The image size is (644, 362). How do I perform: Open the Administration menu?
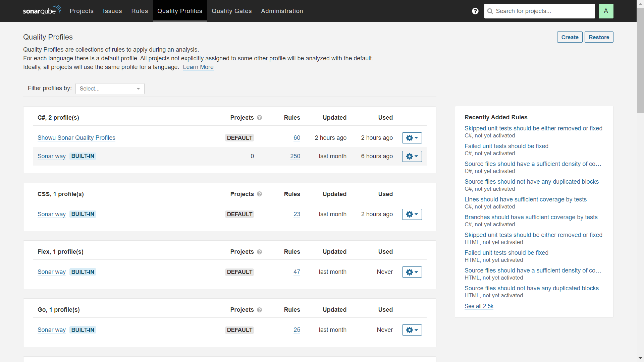point(282,11)
